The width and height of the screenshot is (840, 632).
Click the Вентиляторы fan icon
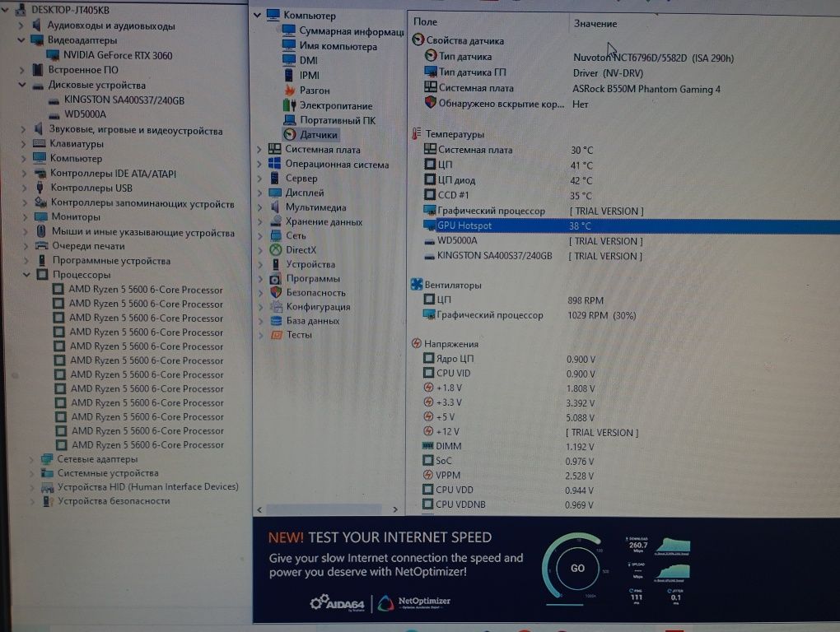pos(416,284)
